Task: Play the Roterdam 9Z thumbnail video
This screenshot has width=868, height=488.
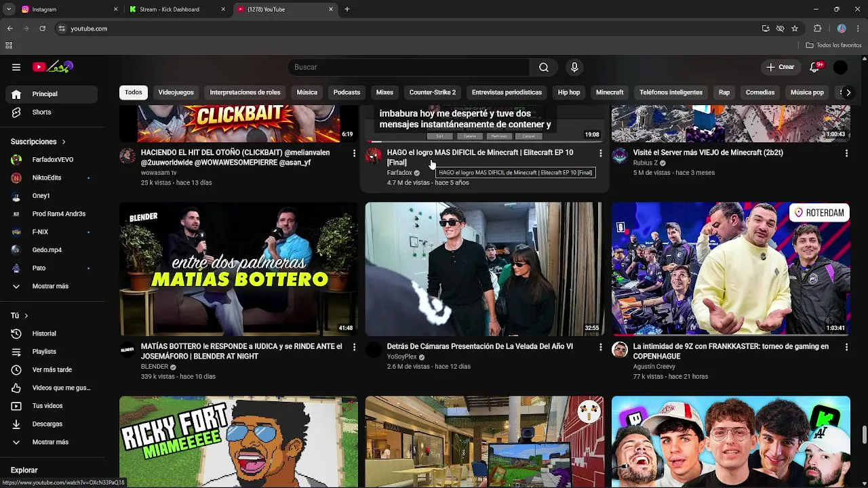Action: (x=731, y=269)
